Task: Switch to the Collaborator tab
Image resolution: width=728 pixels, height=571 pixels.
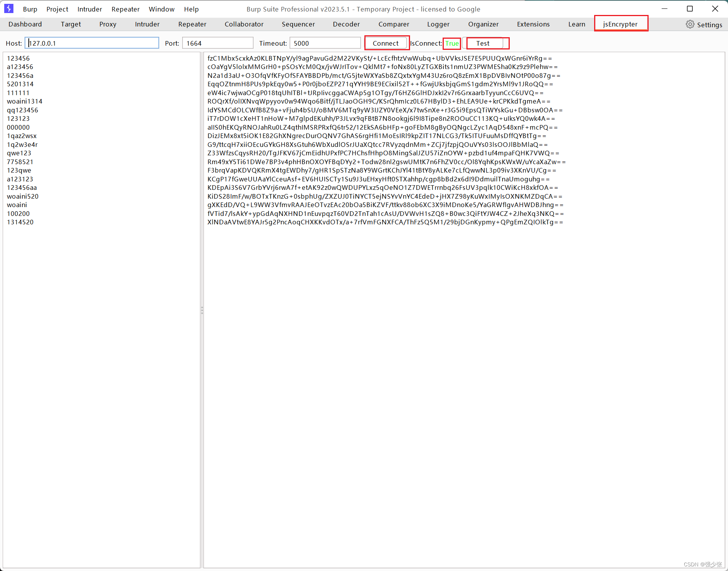Action: coord(244,24)
